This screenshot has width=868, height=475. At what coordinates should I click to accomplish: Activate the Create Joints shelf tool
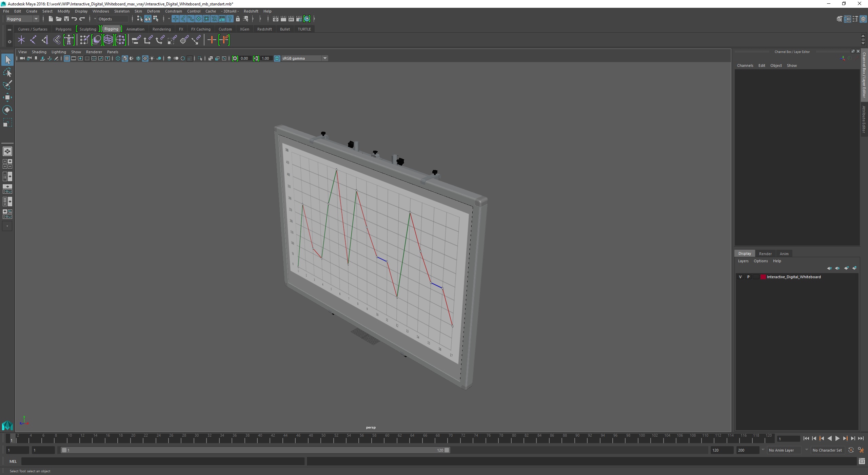pos(33,40)
